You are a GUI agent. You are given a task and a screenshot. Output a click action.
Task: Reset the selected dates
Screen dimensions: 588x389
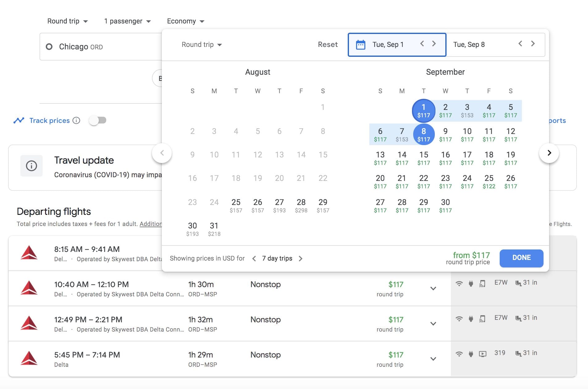(x=328, y=45)
